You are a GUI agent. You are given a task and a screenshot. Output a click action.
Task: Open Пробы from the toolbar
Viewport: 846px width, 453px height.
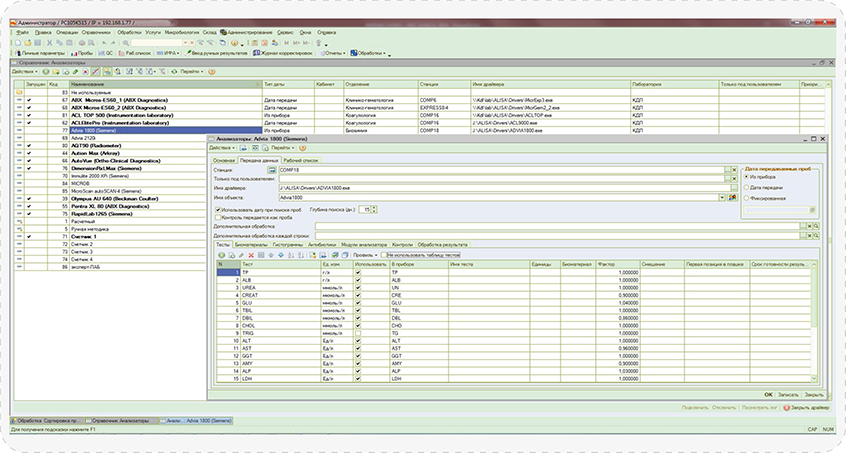[82, 53]
